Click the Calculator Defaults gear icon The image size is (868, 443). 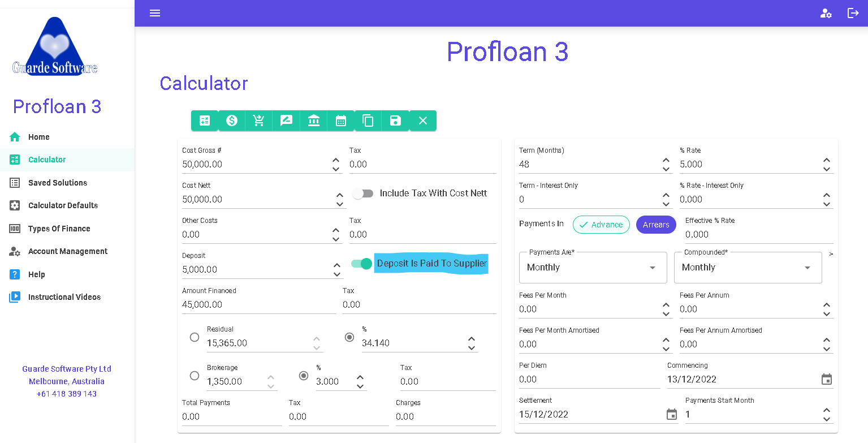15,205
